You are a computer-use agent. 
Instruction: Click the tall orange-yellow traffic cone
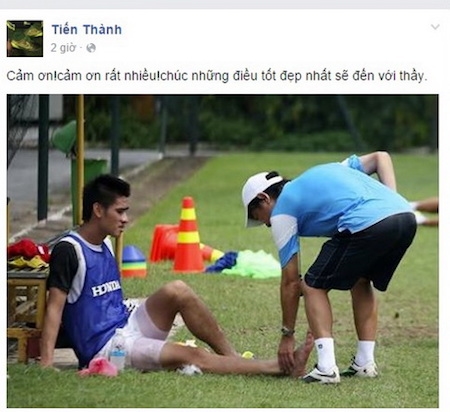188,235
